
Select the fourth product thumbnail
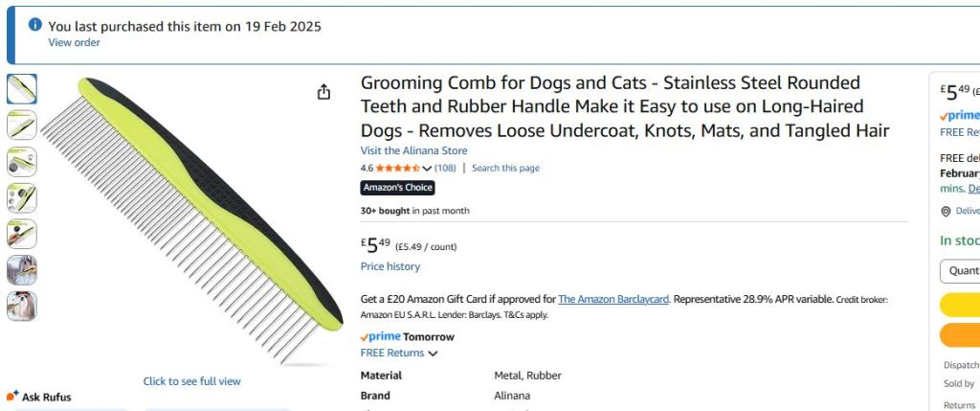tap(22, 198)
